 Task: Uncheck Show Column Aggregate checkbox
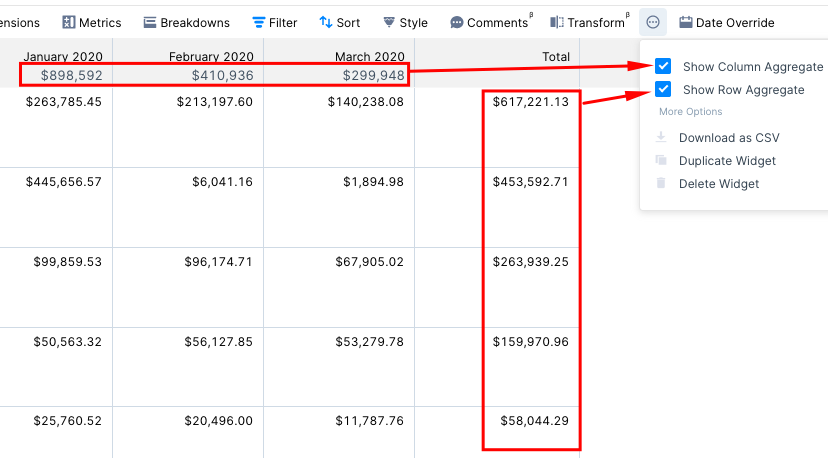point(663,66)
